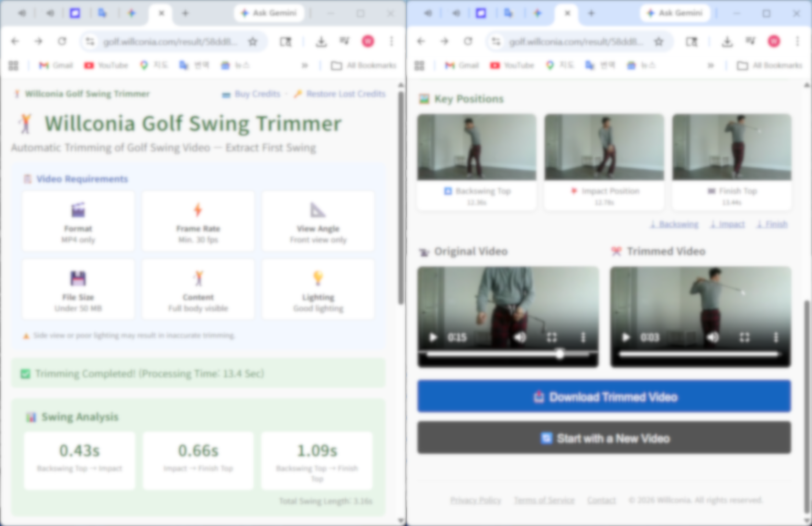Play the Trimmed Video
812x526 pixels.
coord(626,337)
